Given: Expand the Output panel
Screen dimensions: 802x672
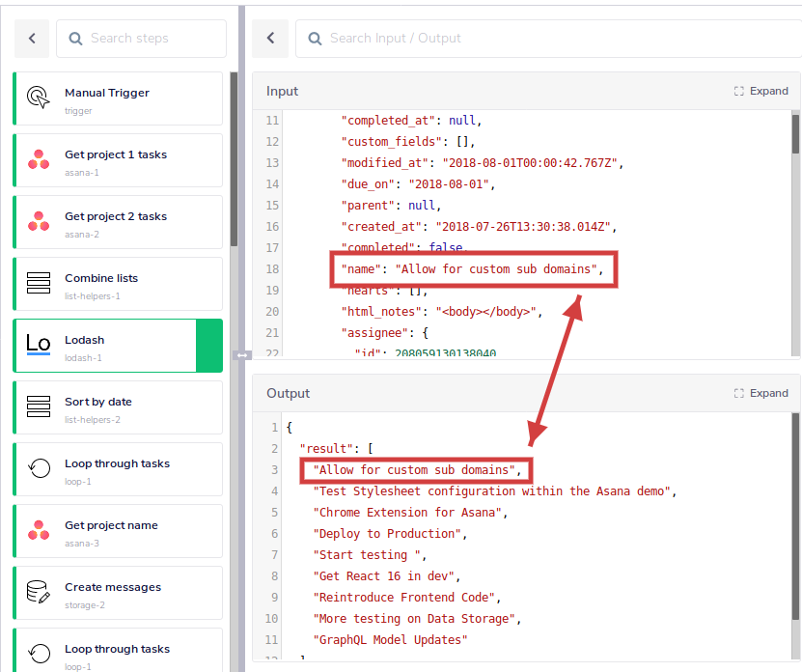Looking at the screenshot, I should [761, 393].
